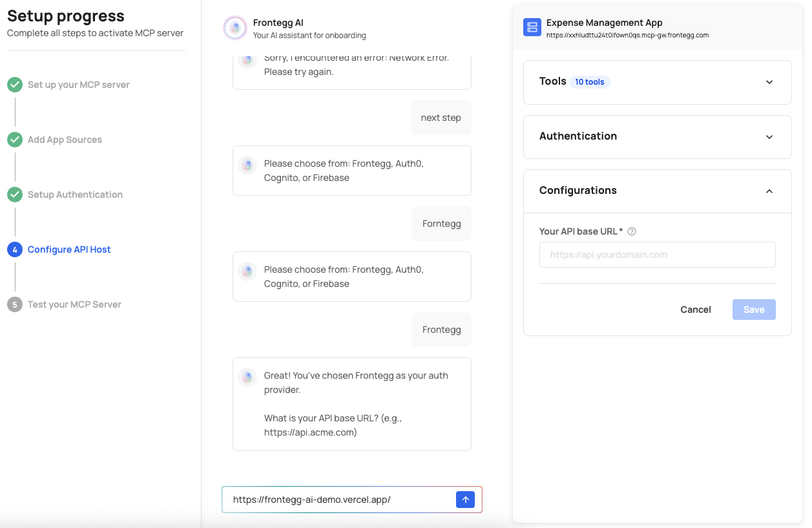Click the 10 tools badge
This screenshot has height=528, width=812.
(589, 82)
